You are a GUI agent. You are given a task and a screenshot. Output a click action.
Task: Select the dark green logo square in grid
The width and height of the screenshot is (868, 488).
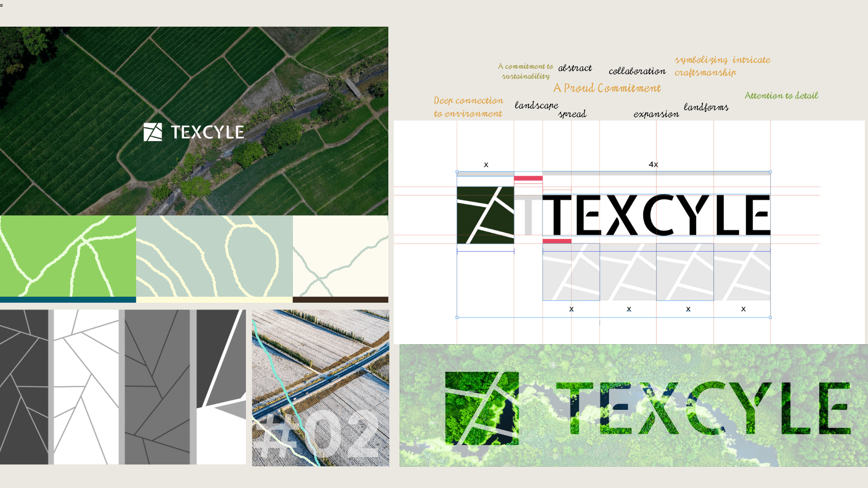(485, 215)
